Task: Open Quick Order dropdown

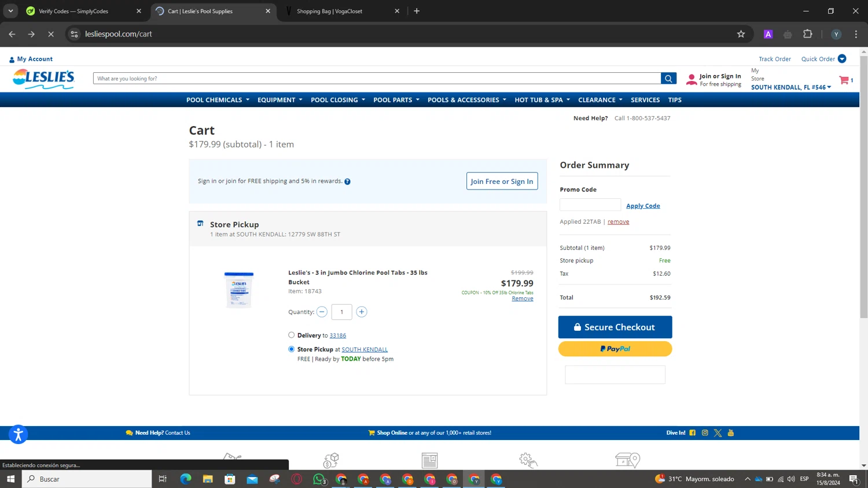Action: point(823,59)
